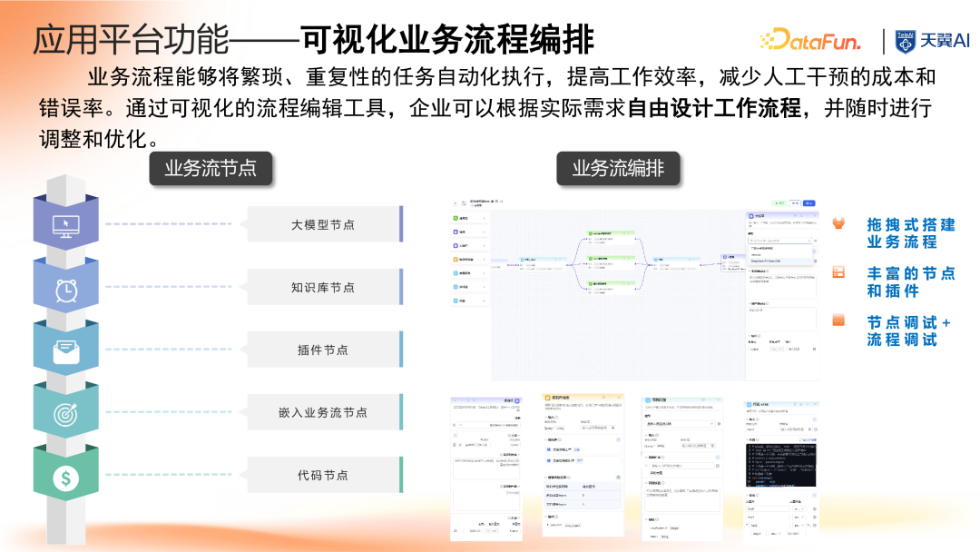Click the green node-type icon in workflow sidebar
Image resolution: width=980 pixels, height=552 pixels.
click(456, 218)
